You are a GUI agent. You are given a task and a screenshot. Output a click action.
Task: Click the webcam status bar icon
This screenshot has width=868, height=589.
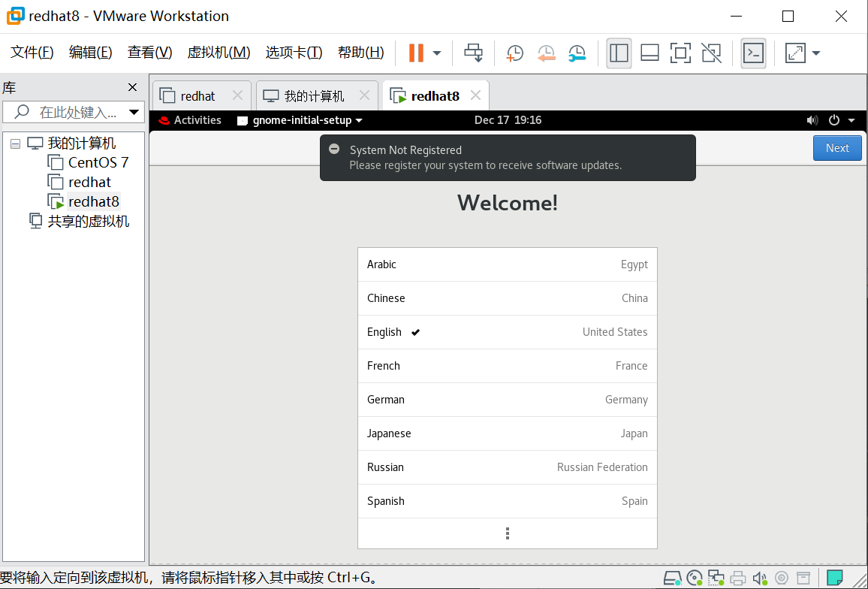pyautogui.click(x=781, y=578)
